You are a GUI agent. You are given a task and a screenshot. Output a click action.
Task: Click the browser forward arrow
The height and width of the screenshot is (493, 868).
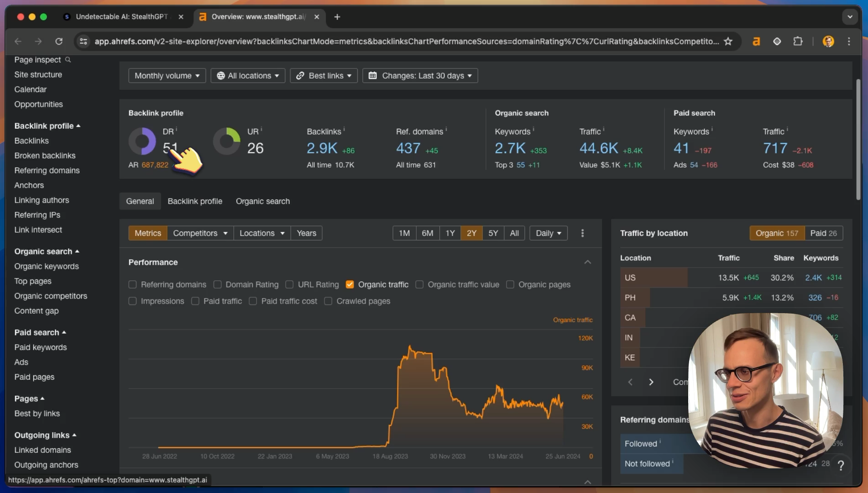click(38, 42)
